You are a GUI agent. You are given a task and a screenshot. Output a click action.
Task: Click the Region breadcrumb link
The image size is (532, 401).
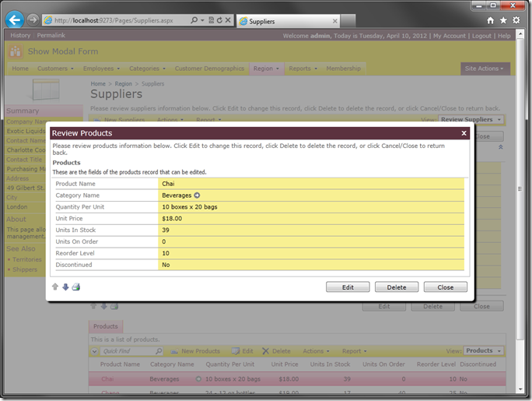pyautogui.click(x=123, y=83)
